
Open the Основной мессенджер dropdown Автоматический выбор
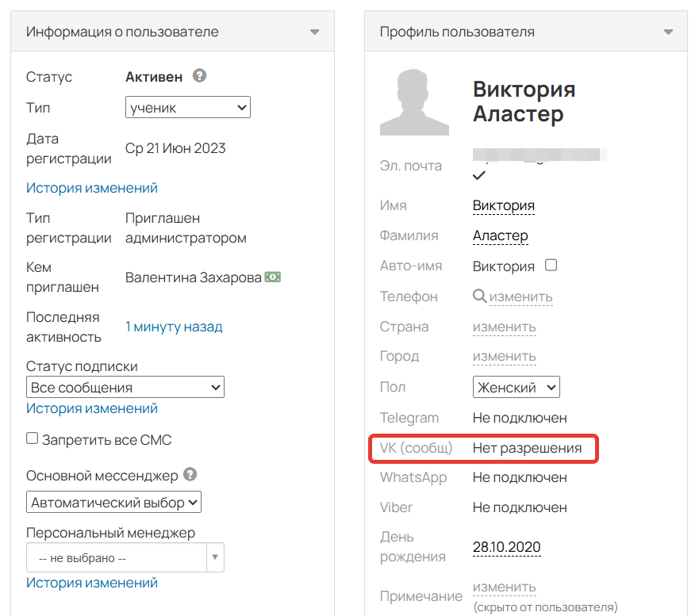(114, 502)
